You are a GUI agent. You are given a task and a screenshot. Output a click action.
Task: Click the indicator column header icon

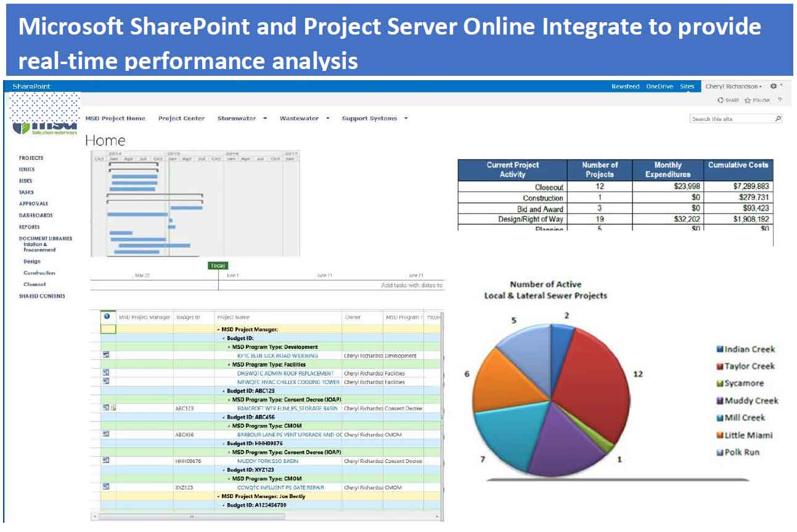point(107,316)
